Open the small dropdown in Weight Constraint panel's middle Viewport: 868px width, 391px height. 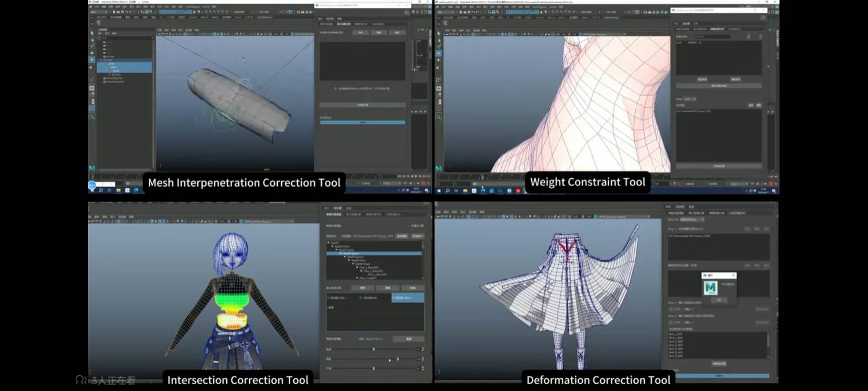(x=690, y=99)
